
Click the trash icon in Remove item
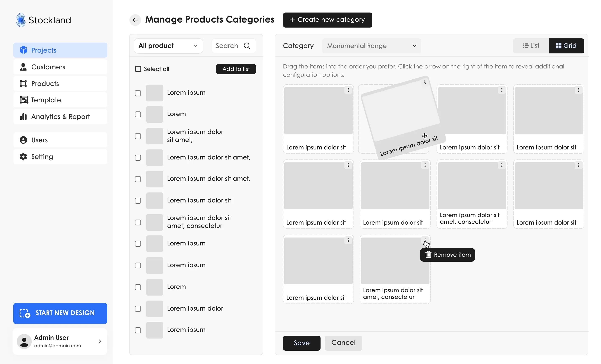428,255
